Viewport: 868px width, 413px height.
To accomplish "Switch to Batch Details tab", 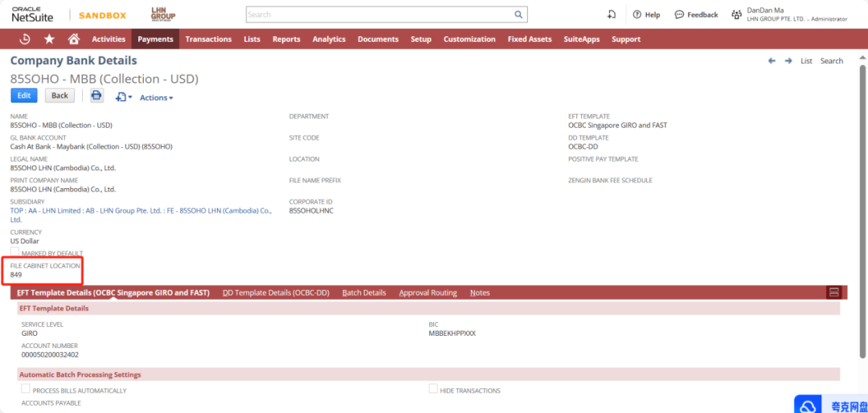I will point(364,292).
